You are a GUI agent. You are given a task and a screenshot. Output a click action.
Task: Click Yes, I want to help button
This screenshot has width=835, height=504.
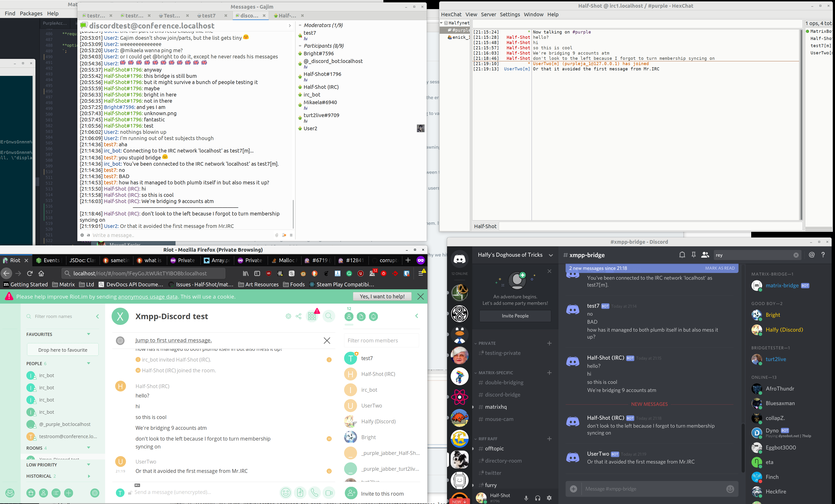click(x=382, y=297)
